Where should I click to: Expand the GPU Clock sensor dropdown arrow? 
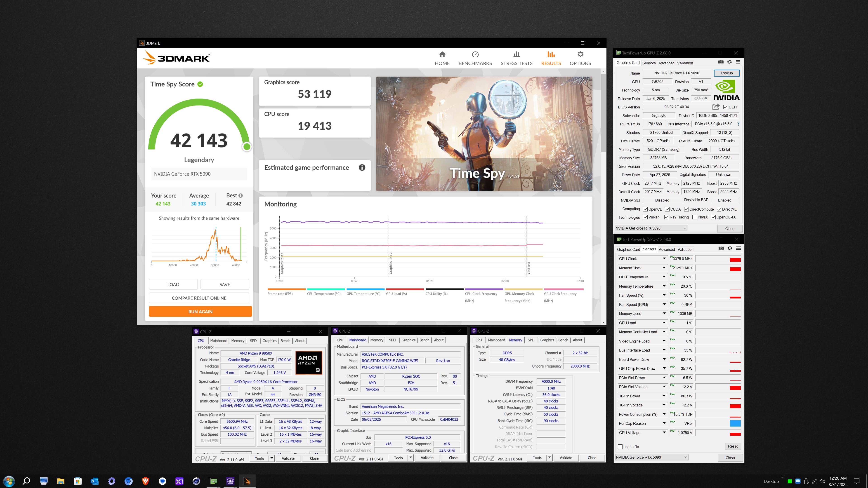click(664, 259)
